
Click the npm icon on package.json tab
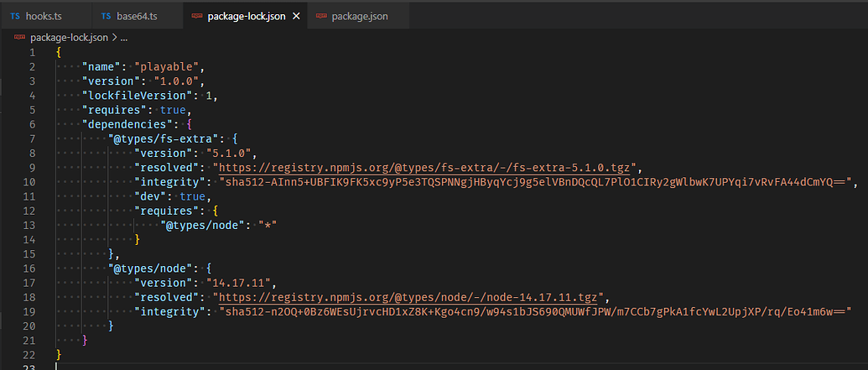pyautogui.click(x=320, y=16)
